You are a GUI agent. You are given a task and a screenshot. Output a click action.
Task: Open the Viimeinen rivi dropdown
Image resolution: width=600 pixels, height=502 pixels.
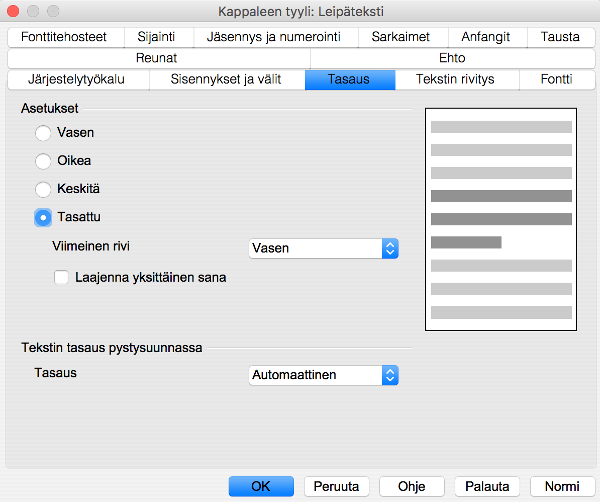(x=323, y=248)
